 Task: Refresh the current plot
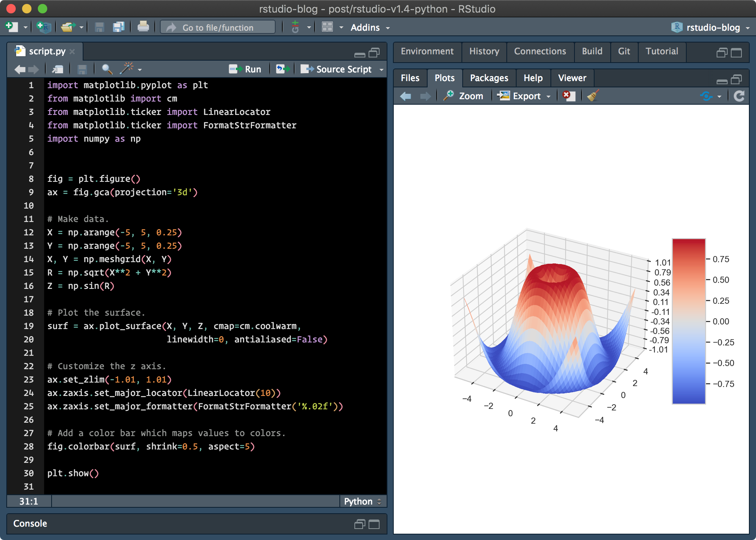click(739, 96)
